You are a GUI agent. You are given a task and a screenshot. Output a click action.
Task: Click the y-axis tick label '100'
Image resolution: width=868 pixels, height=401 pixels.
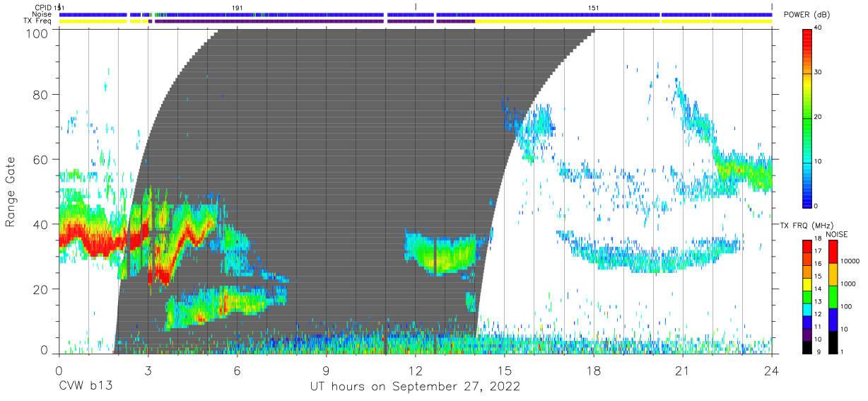click(x=38, y=33)
